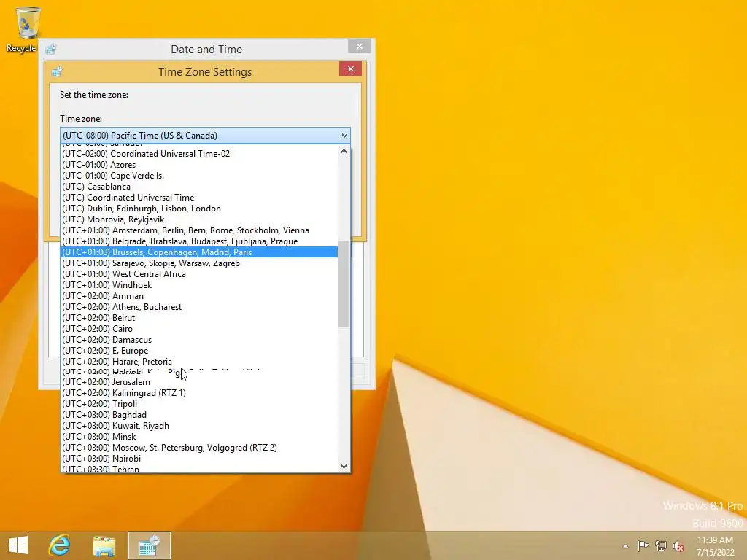Select (UTC-01:00) Cape Verde Is.
Viewport: 747px width, 560px height.
pyautogui.click(x=199, y=176)
